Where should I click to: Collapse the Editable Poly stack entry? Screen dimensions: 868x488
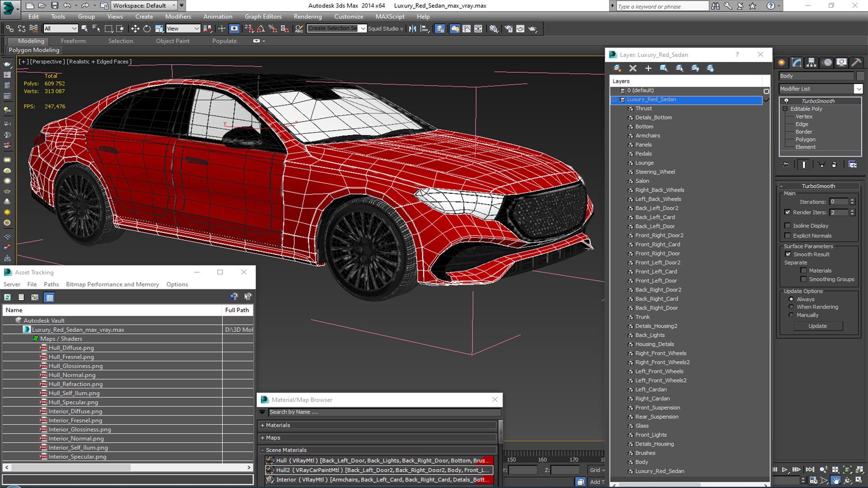(785, 109)
